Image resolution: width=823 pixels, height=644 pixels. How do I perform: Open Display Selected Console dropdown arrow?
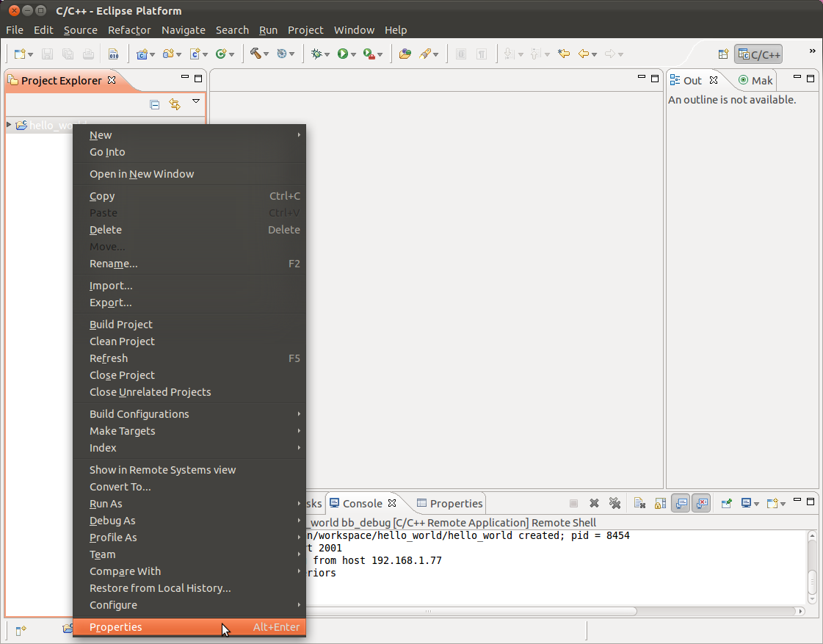pos(756,504)
